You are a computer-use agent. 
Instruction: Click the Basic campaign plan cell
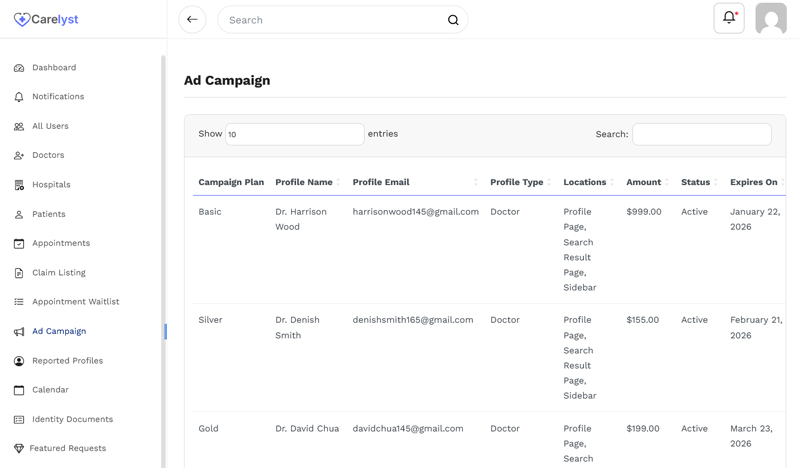coord(210,212)
